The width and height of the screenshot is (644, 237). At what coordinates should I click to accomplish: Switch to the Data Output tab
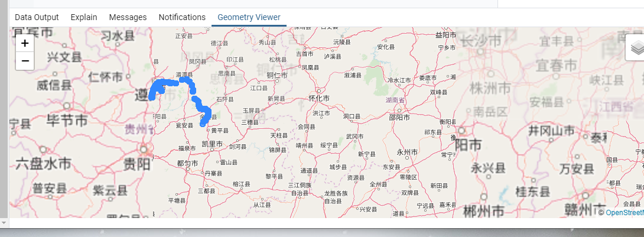pyautogui.click(x=37, y=17)
